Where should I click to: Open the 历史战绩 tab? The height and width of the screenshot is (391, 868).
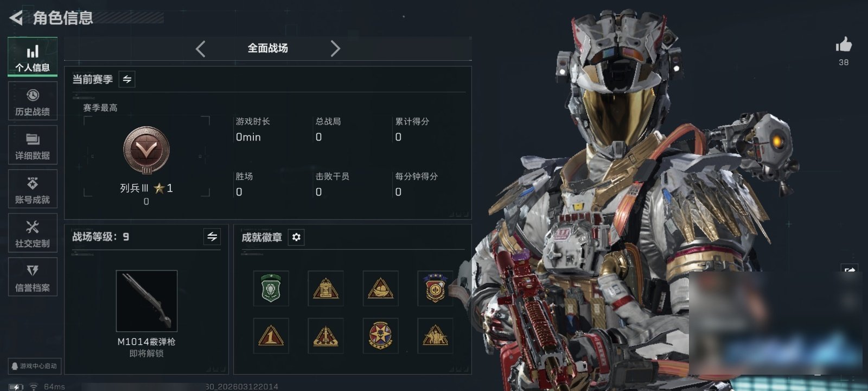(33, 101)
